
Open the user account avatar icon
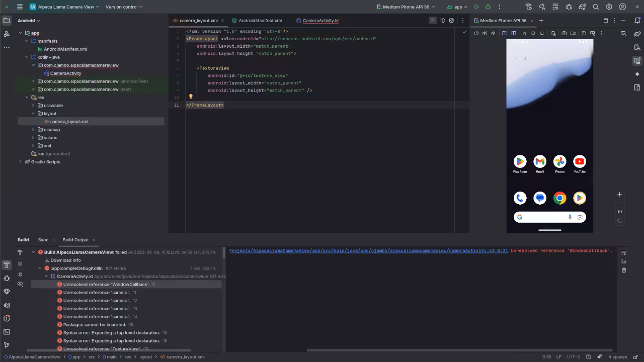coord(622,7)
